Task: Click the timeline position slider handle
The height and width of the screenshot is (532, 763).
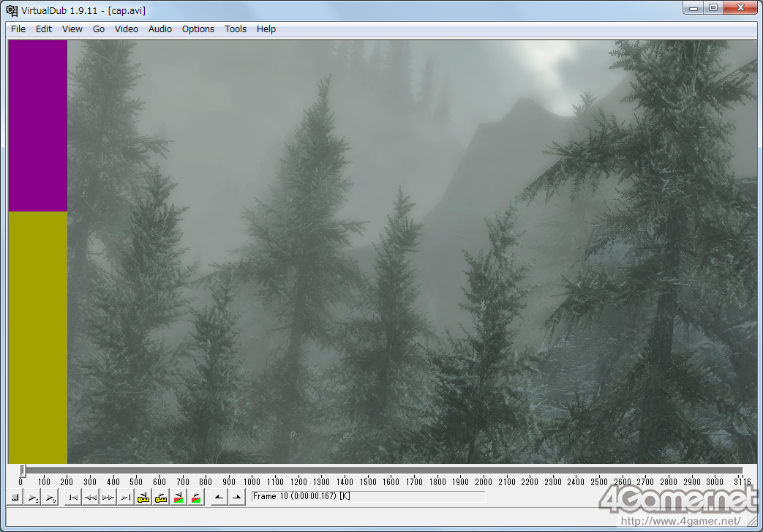Action: [x=22, y=471]
